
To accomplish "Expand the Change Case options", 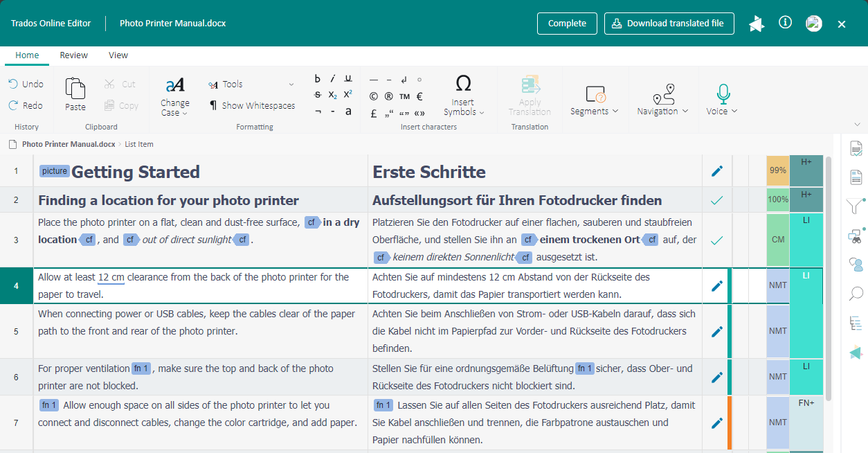I will click(175, 107).
